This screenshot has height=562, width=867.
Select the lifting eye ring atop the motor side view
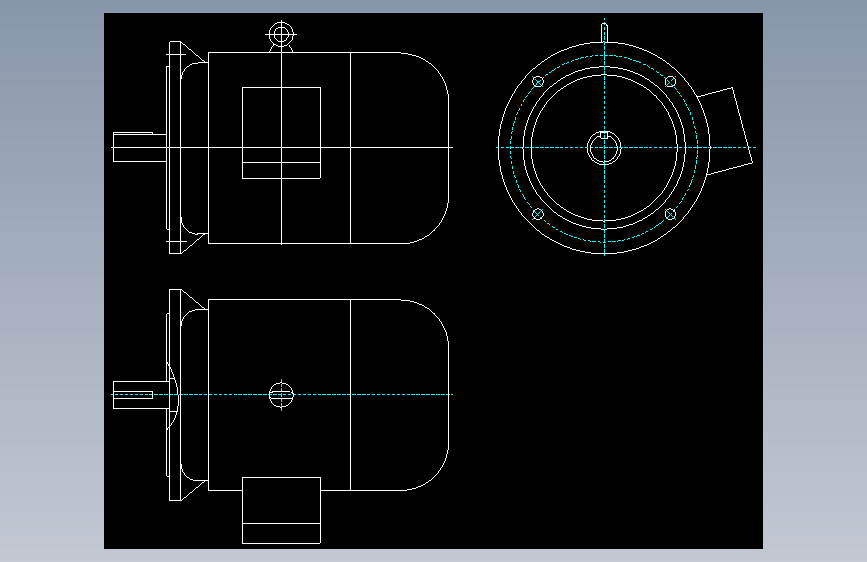pyautogui.click(x=281, y=35)
